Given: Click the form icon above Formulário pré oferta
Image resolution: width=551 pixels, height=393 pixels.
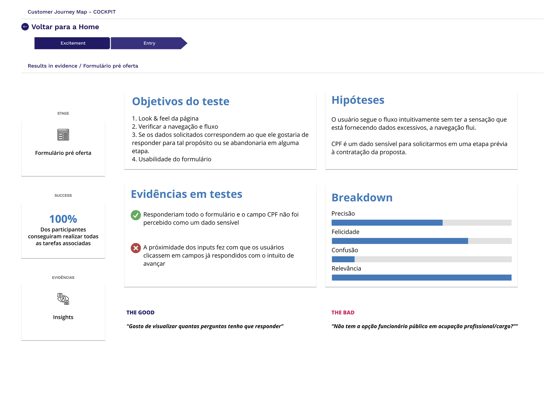Looking at the screenshot, I should pyautogui.click(x=63, y=135).
